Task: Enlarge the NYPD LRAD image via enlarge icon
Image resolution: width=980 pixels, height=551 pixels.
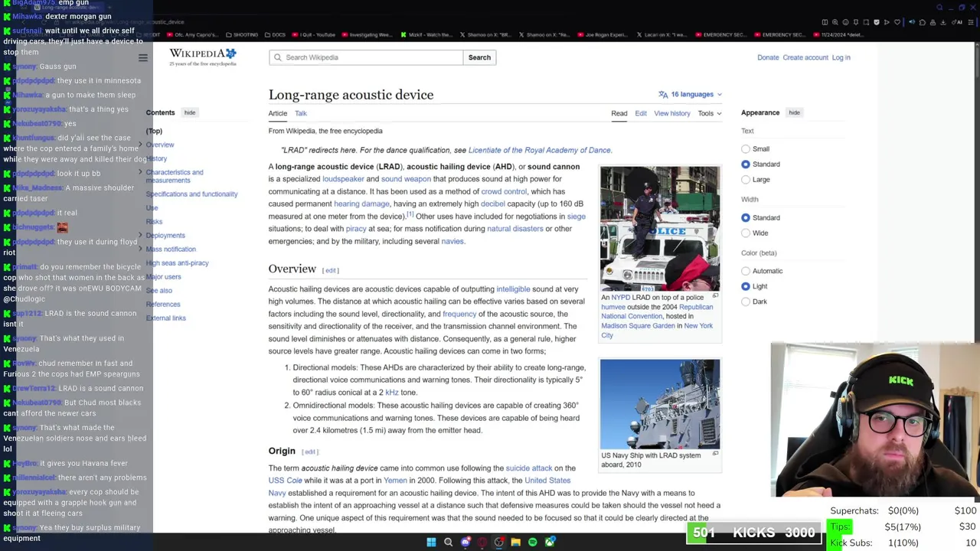Action: point(715,295)
